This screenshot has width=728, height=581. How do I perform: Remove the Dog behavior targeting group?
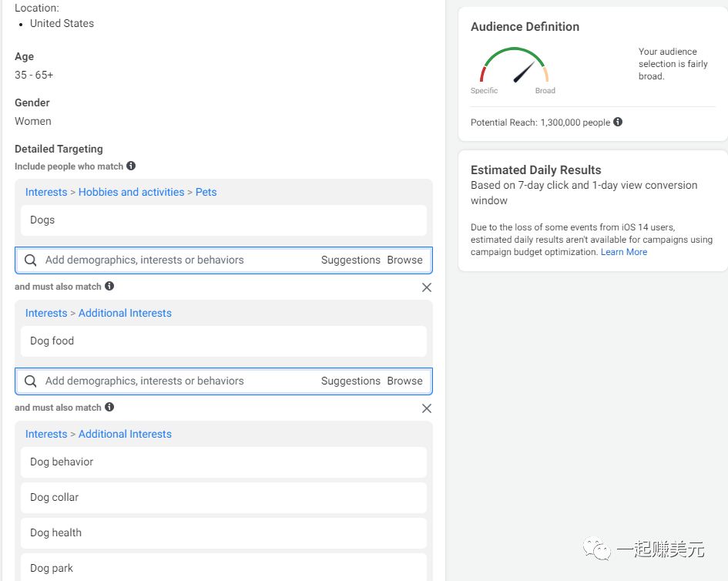[427, 408]
